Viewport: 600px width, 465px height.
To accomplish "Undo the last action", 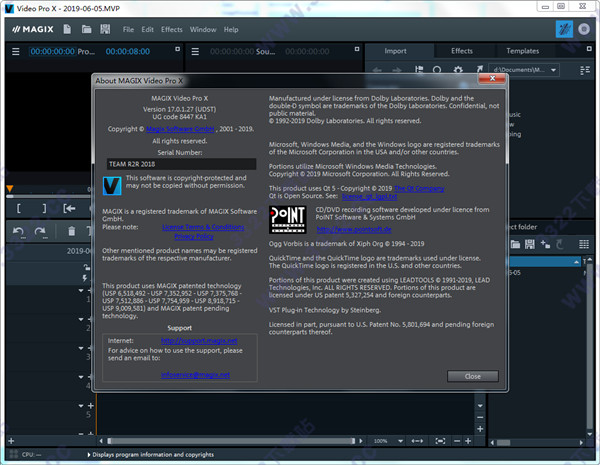I will pyautogui.click(x=19, y=232).
